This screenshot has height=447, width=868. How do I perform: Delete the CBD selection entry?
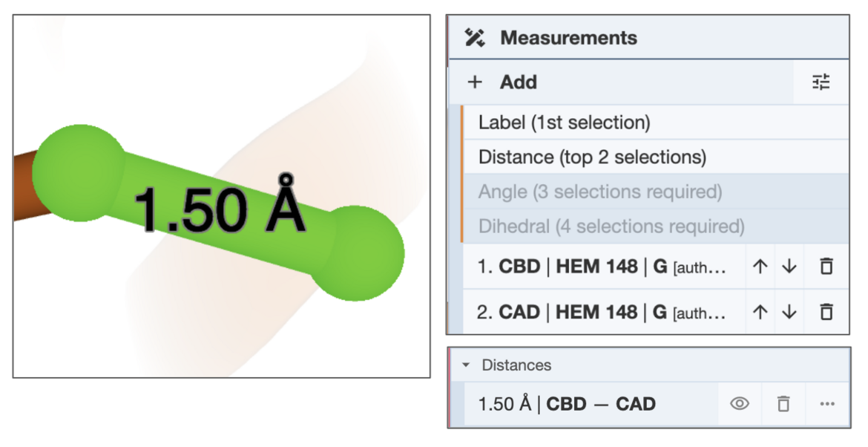pos(826,267)
